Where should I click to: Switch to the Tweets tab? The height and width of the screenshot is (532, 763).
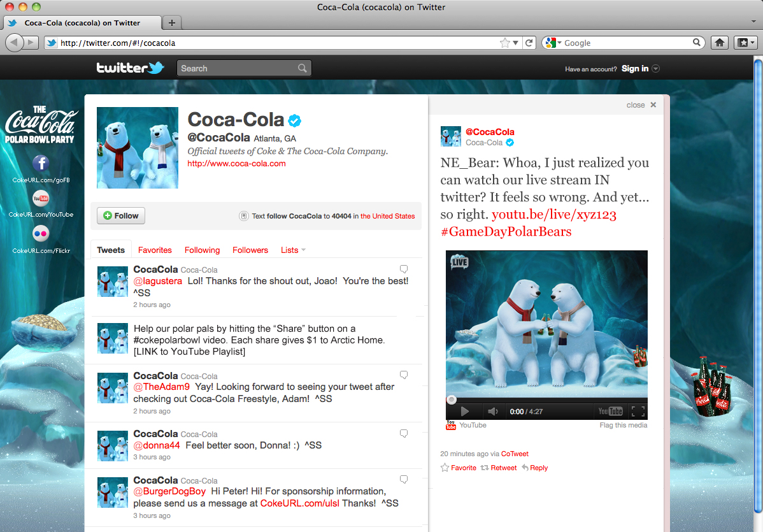(111, 250)
